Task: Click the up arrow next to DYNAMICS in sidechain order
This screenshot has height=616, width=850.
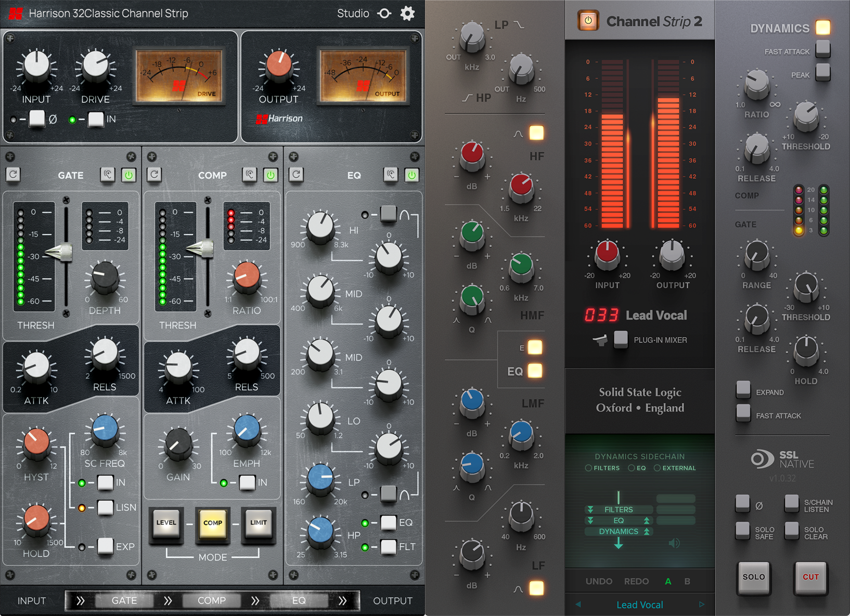Action: (x=647, y=531)
